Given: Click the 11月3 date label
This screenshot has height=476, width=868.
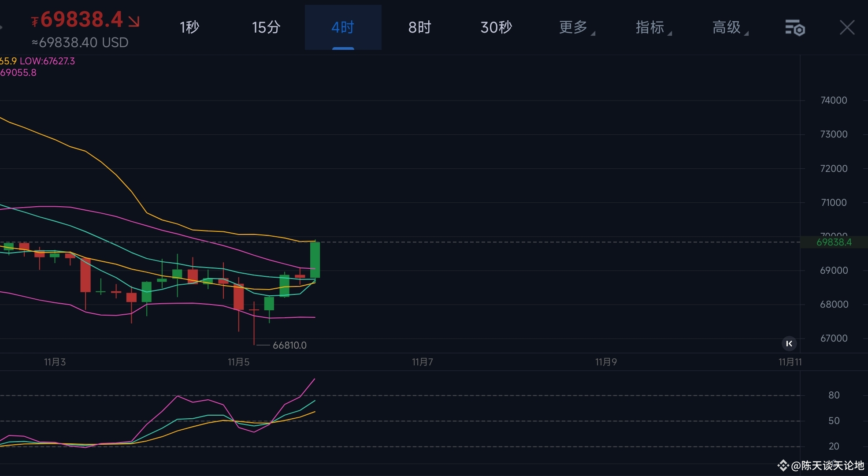Looking at the screenshot, I should tap(55, 362).
